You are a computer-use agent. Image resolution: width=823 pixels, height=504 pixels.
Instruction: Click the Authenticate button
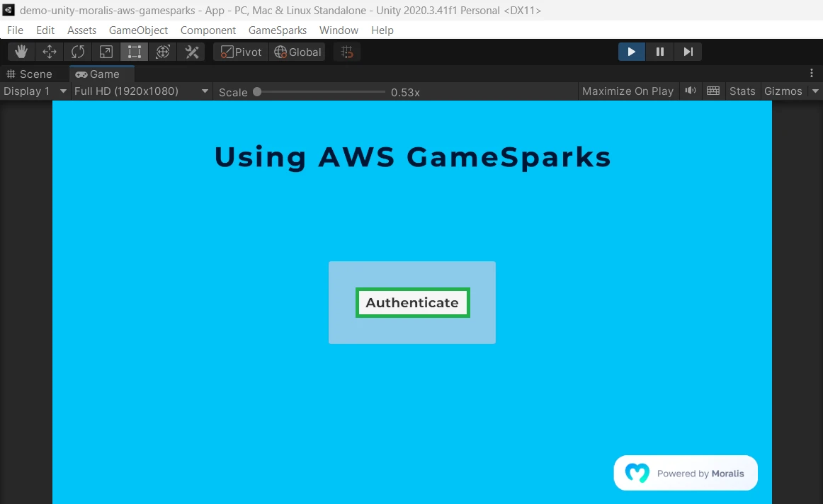pyautogui.click(x=412, y=303)
